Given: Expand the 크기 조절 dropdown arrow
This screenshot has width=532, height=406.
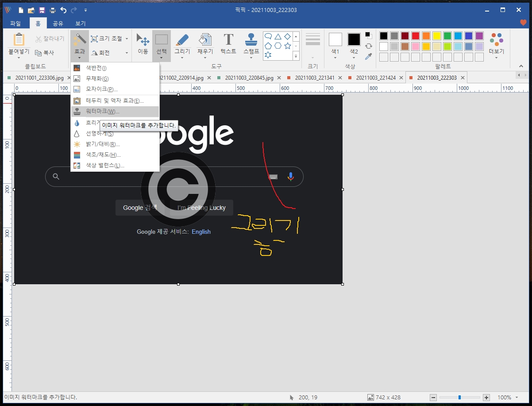Looking at the screenshot, I should click(127, 39).
